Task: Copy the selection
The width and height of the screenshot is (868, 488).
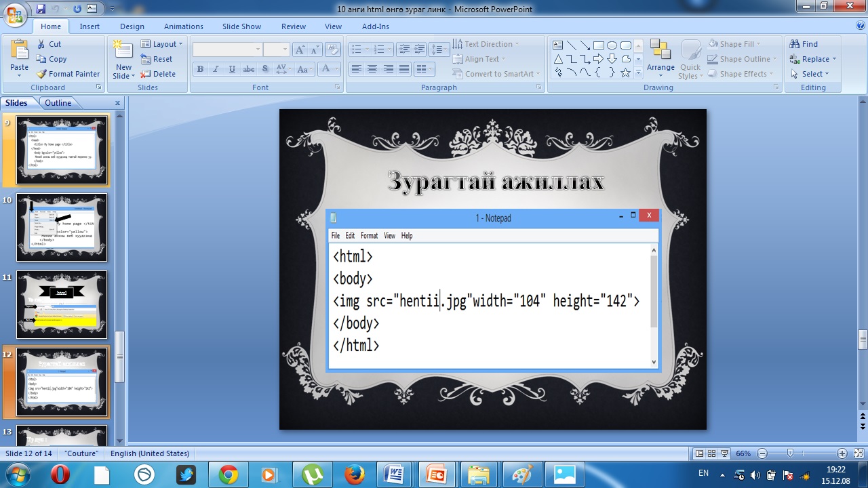Action: [x=52, y=59]
